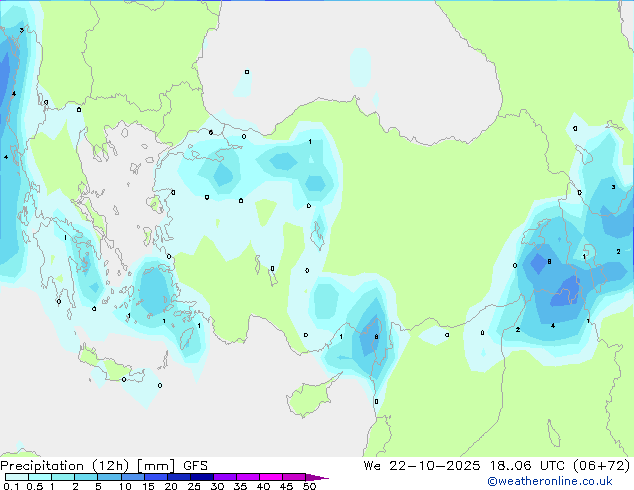Click the 15–20 mm legend swatch

155,477
